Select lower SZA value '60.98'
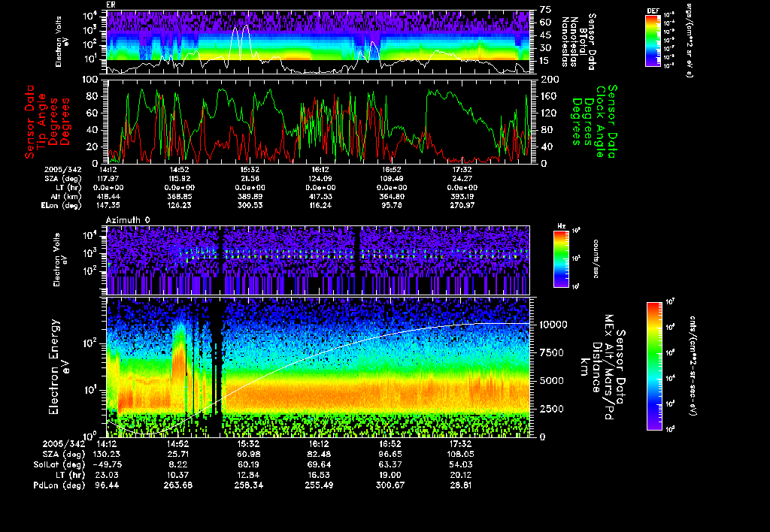The image size is (770, 532). [249, 454]
